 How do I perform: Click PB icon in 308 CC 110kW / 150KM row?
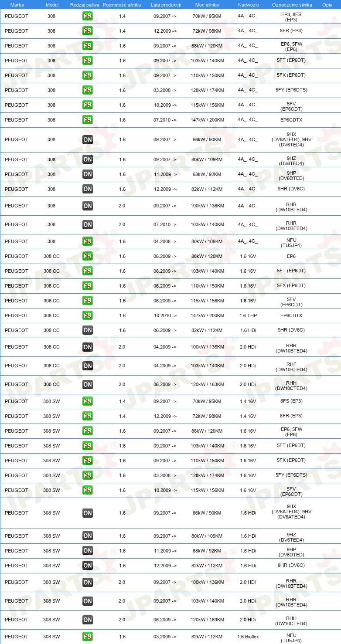(x=87, y=286)
